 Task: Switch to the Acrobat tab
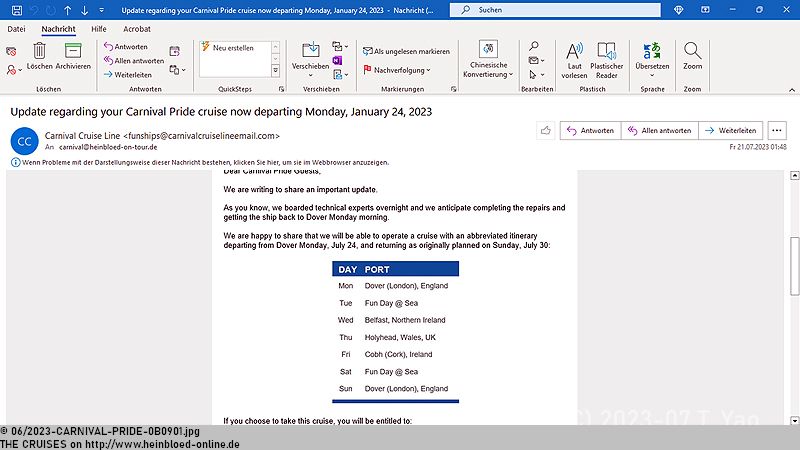(x=137, y=29)
